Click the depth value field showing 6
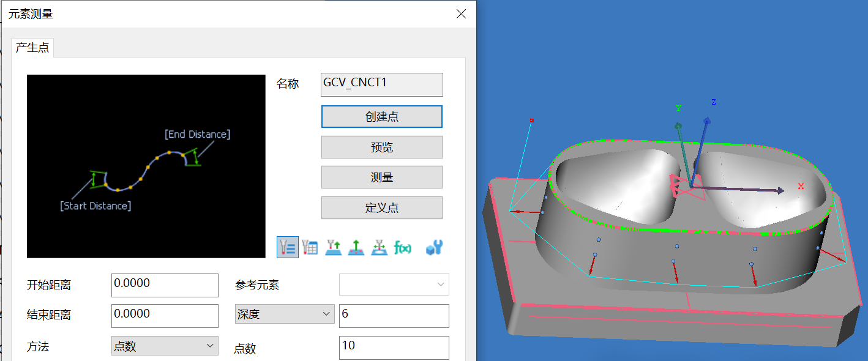This screenshot has height=361, width=868. point(394,315)
